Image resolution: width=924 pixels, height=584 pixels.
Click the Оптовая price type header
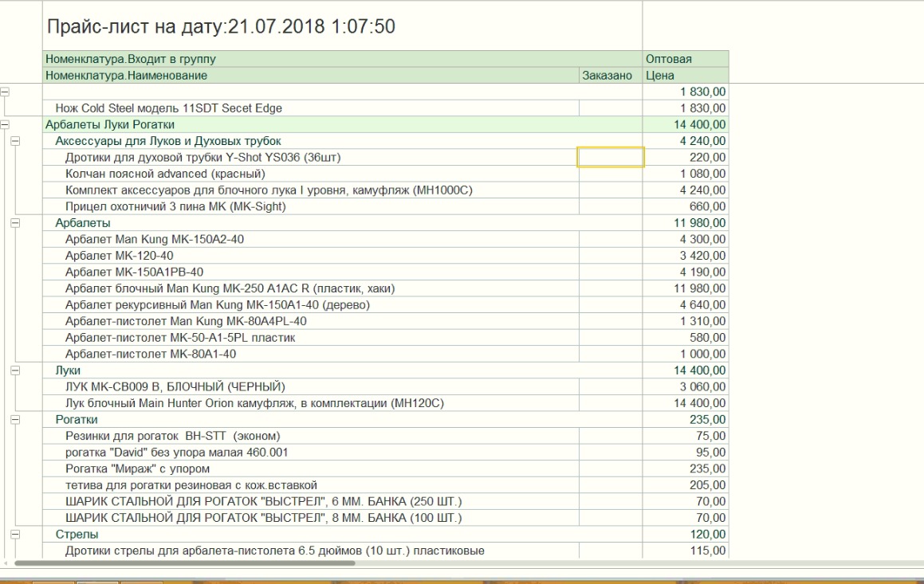click(x=686, y=59)
